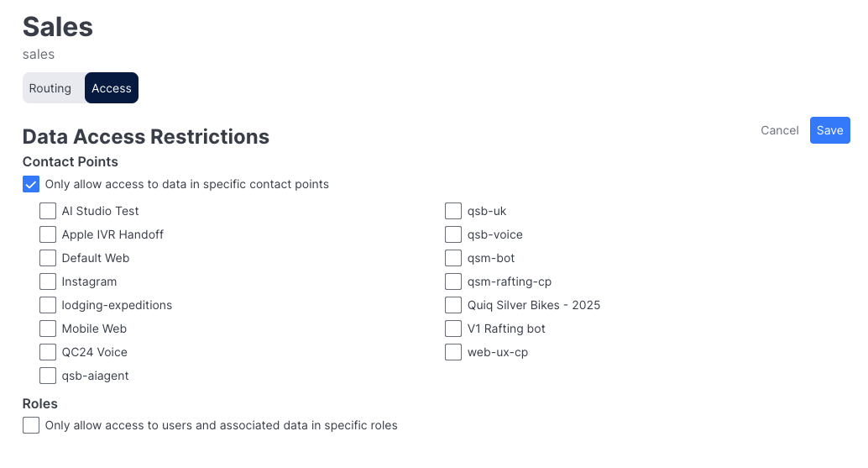The image size is (868, 468).
Task: Select Quiq Silver Bikes - 2025 checkbox
Action: [453, 305]
